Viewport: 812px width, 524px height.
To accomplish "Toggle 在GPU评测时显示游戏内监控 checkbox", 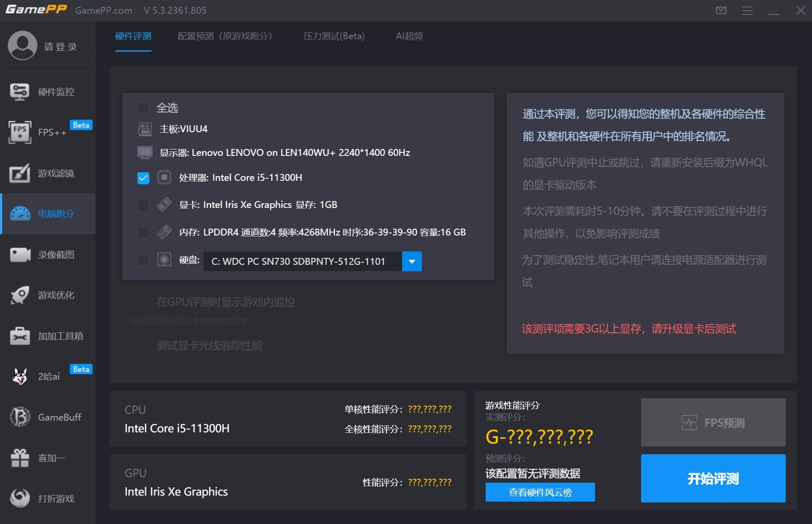I will click(136, 302).
